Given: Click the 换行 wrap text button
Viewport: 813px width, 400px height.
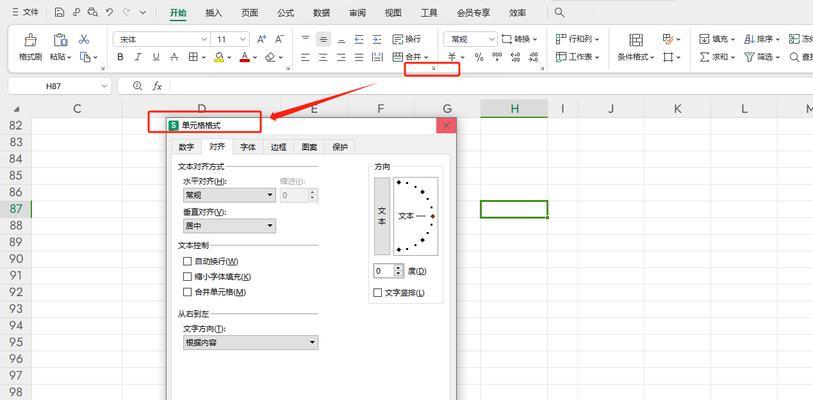Looking at the screenshot, I should (x=406, y=39).
